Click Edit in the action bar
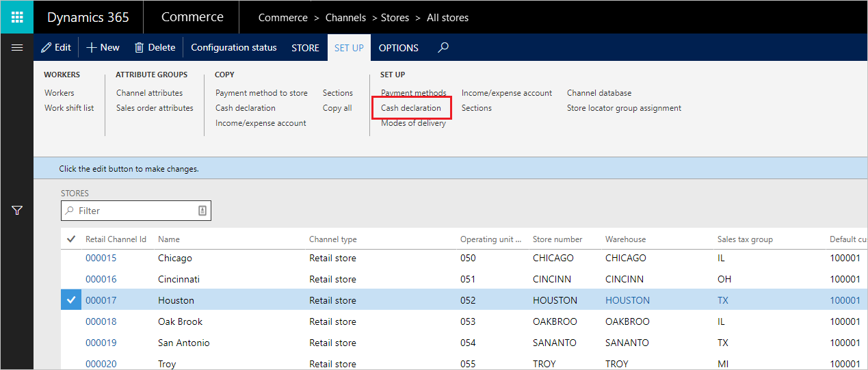868x370 pixels. [x=56, y=47]
